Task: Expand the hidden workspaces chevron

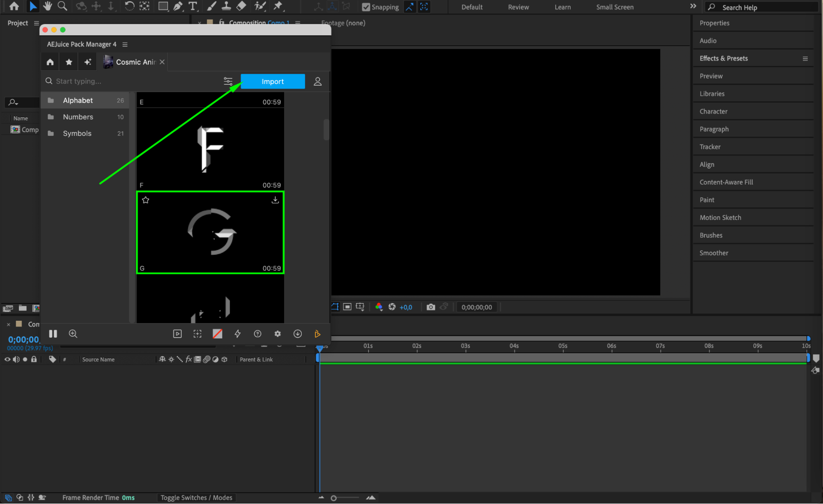Action: coord(693,6)
